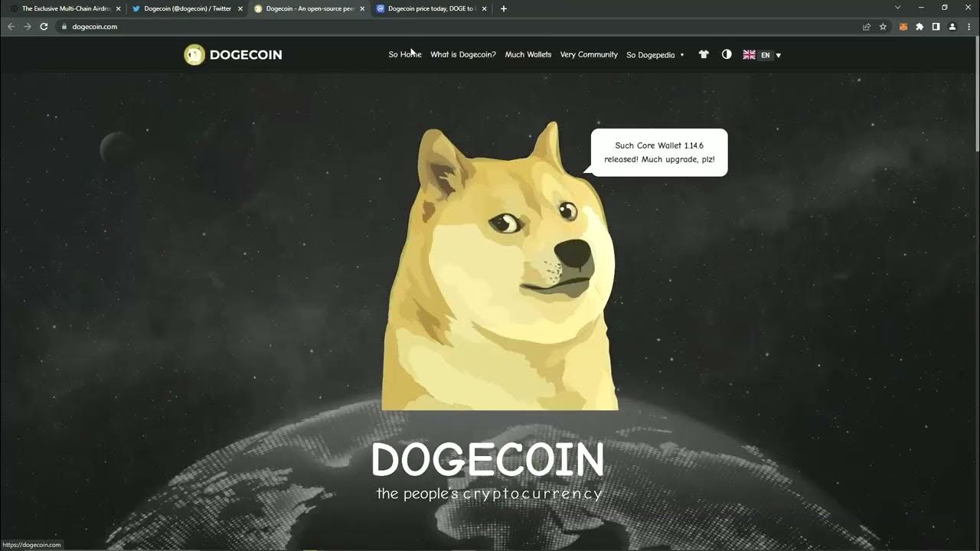Switch to the Dogecoin Twitter tab
The width and height of the screenshot is (980, 551).
coord(187,8)
